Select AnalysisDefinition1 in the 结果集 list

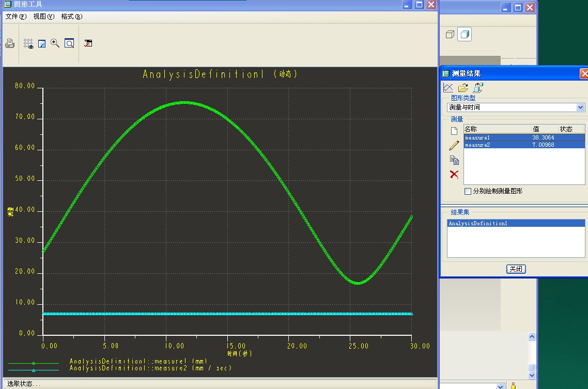(x=516, y=223)
